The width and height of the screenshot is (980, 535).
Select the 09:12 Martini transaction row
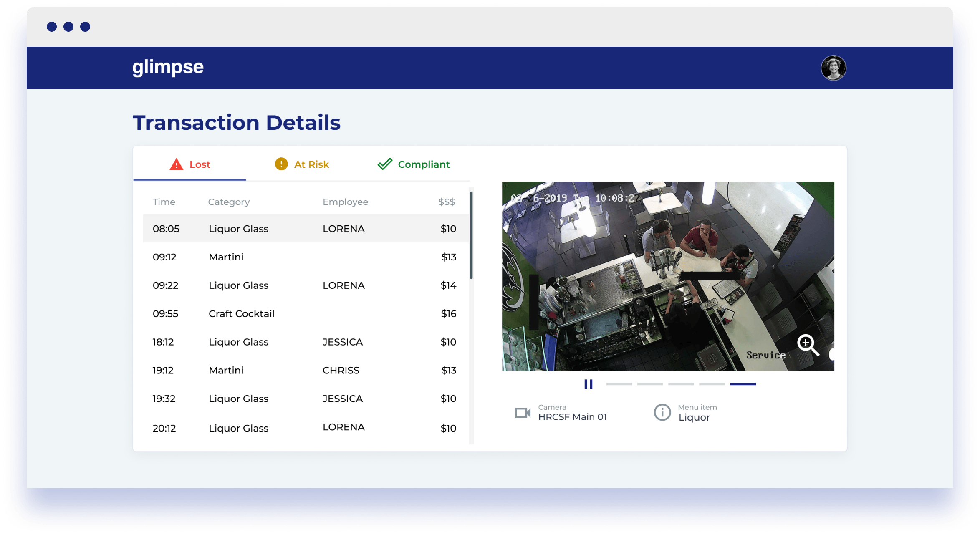306,257
